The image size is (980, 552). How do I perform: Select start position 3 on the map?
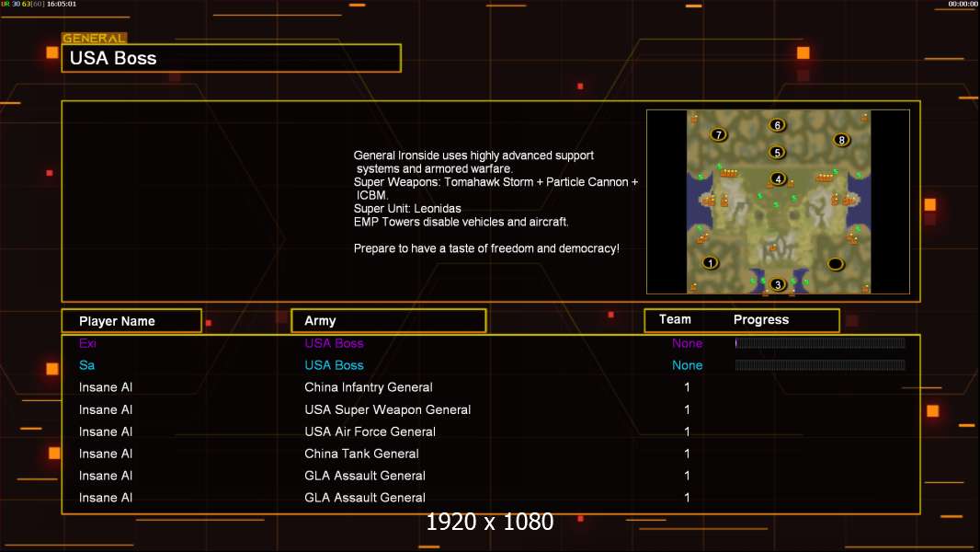[778, 284]
